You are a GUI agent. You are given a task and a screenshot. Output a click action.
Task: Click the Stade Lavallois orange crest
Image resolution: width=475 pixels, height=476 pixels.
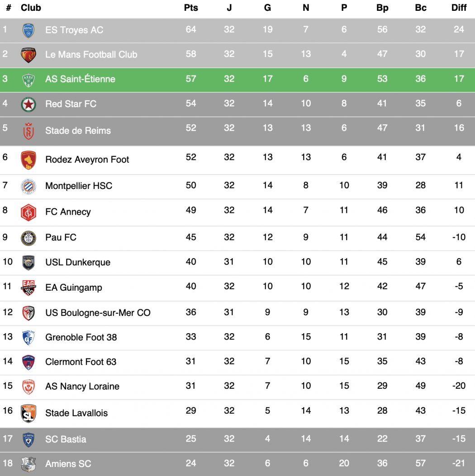pyautogui.click(x=28, y=413)
